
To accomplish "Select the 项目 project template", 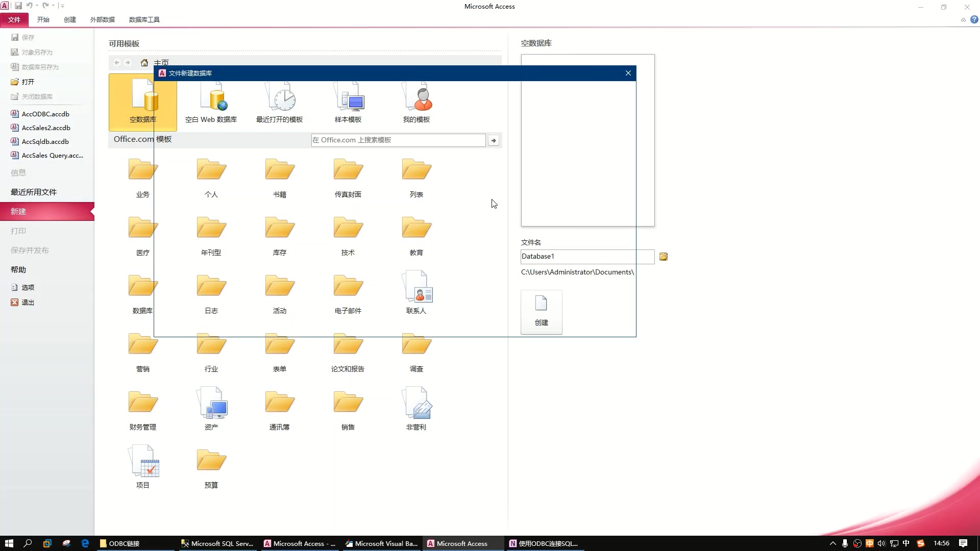I will tap(143, 467).
